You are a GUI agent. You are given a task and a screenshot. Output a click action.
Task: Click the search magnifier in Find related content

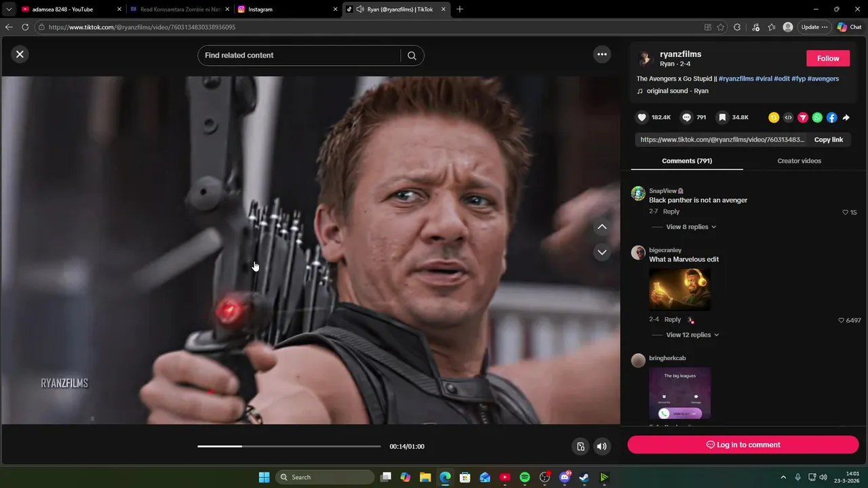click(412, 56)
